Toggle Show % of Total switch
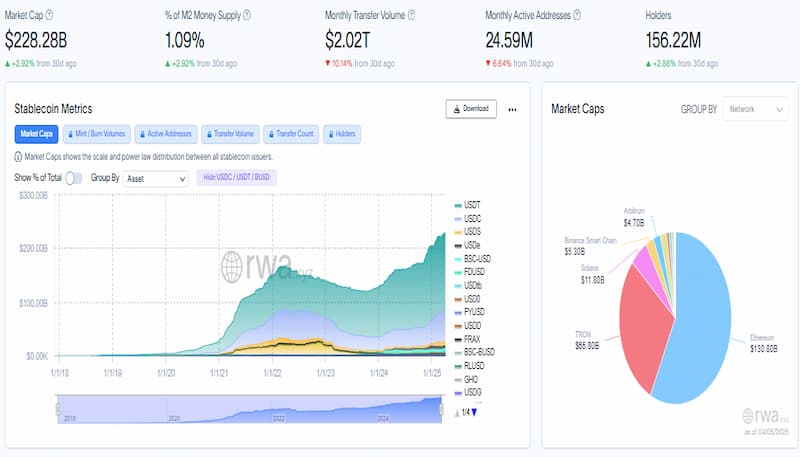The height and width of the screenshot is (457, 800). tap(74, 177)
